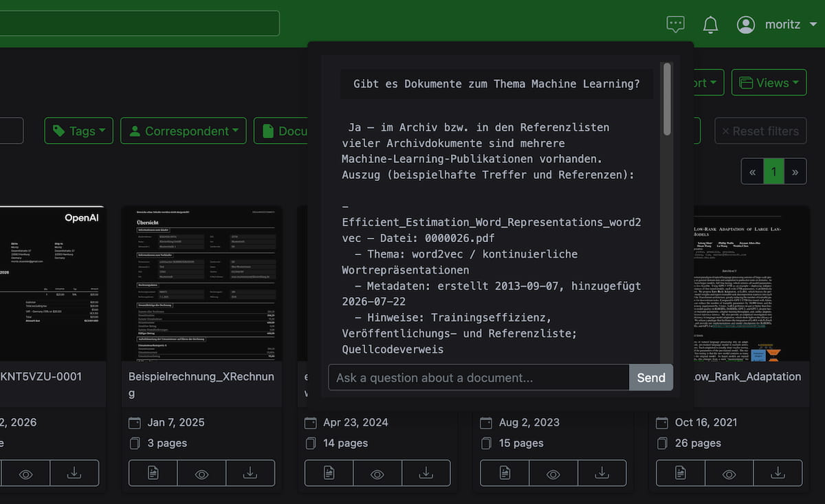
Task: Download the 26 pages document
Action: coord(778,473)
